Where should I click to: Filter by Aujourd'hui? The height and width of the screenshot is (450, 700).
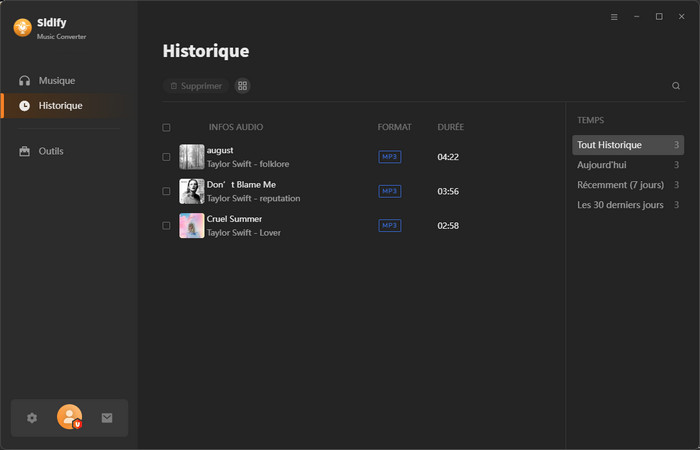tap(602, 165)
